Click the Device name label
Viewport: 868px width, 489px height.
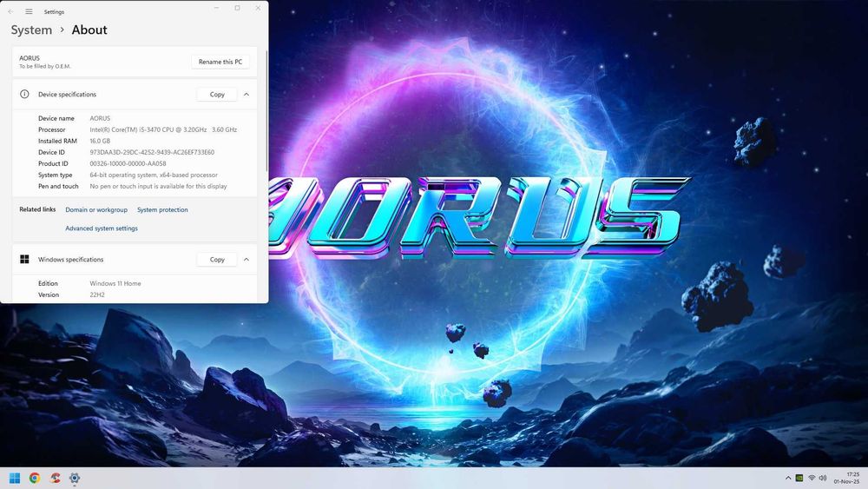click(56, 118)
